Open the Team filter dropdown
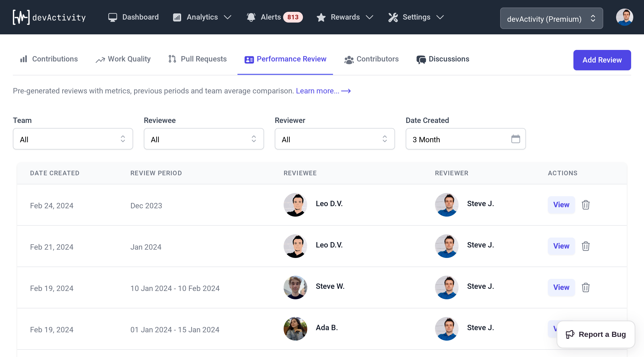The image size is (644, 357). (73, 139)
